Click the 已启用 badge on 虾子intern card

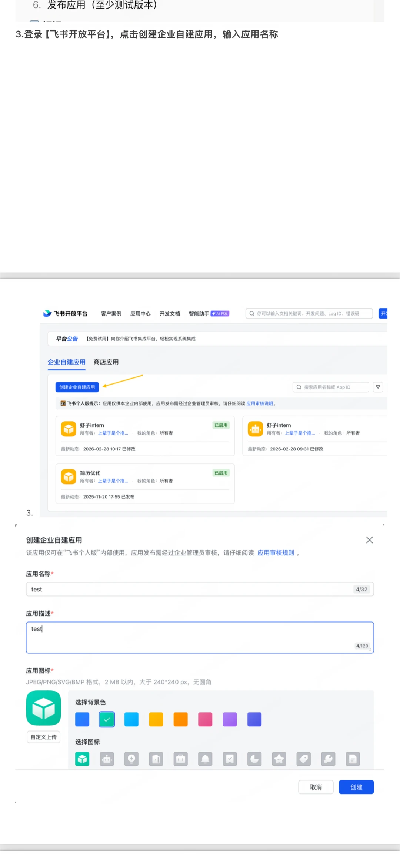pos(221,425)
